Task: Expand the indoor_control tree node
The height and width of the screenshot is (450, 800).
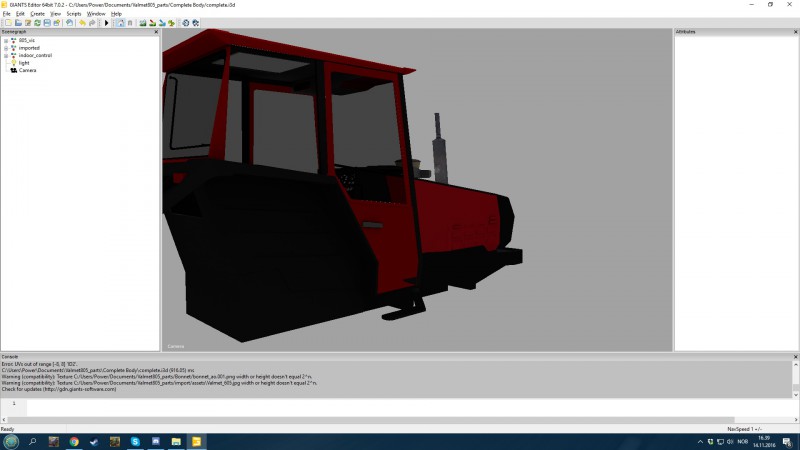Action: pos(6,56)
